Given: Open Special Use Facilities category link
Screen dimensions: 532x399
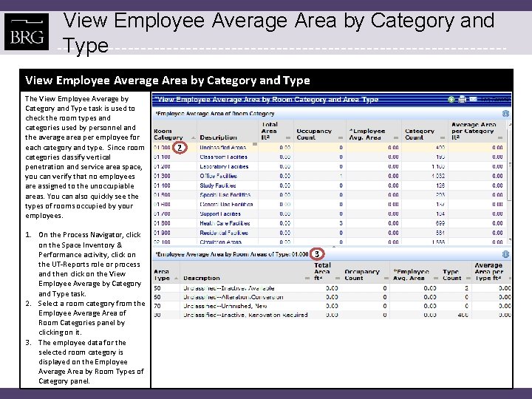Looking at the screenshot, I should click(x=225, y=195).
